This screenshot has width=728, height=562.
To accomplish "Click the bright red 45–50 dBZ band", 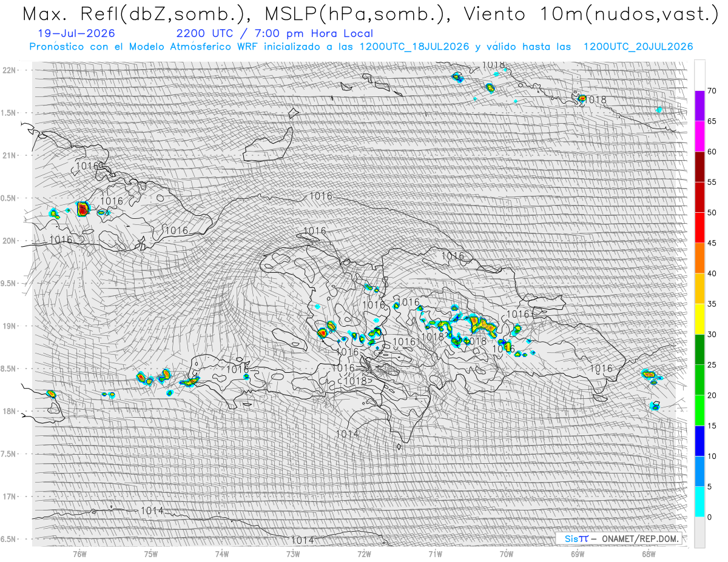I will pos(699,228).
